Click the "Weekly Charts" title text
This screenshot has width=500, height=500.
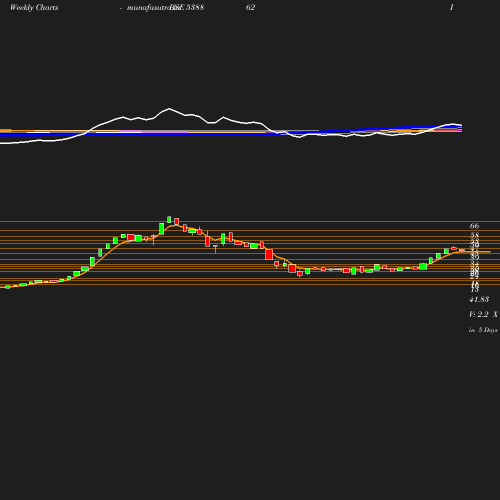[34, 7]
